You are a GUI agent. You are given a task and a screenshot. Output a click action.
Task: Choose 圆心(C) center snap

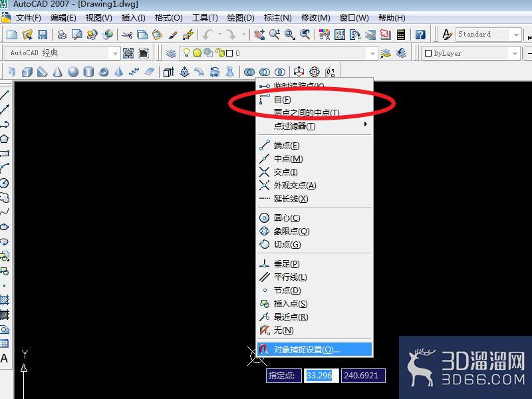click(x=315, y=218)
